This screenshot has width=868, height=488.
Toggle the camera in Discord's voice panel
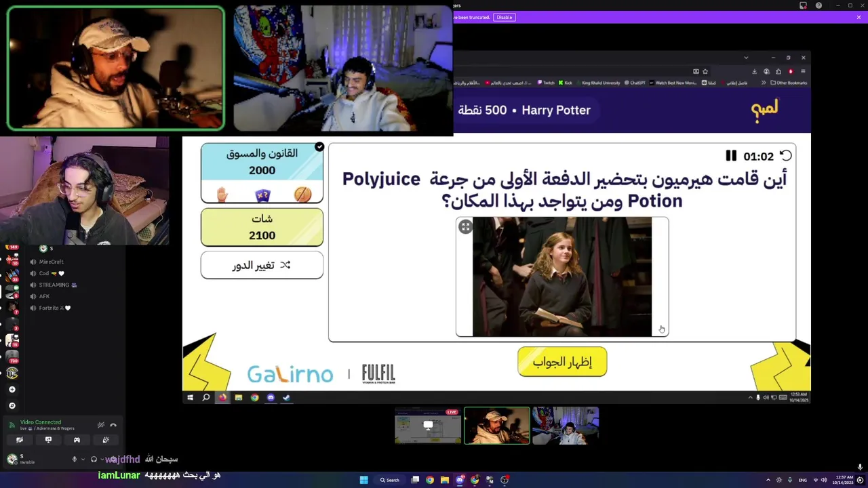point(19,440)
